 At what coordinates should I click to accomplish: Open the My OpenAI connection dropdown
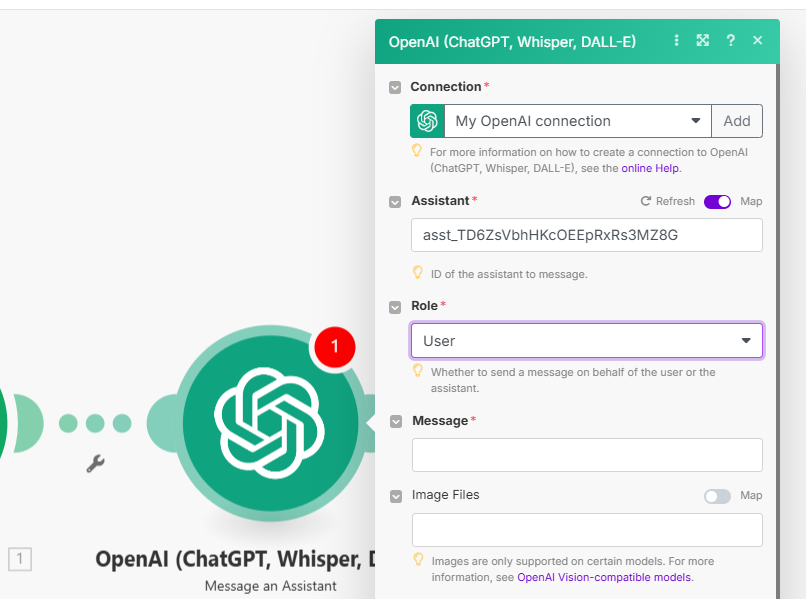(x=578, y=121)
